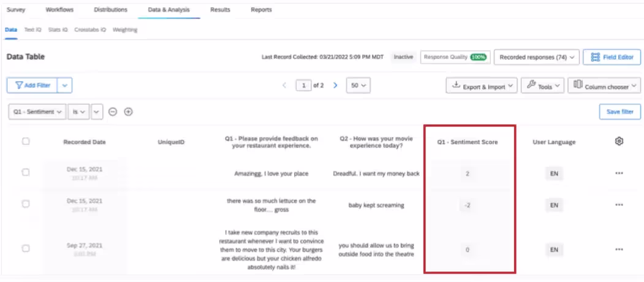Open Recorded responses (74) dropdown
The image size is (644, 282).
click(536, 58)
